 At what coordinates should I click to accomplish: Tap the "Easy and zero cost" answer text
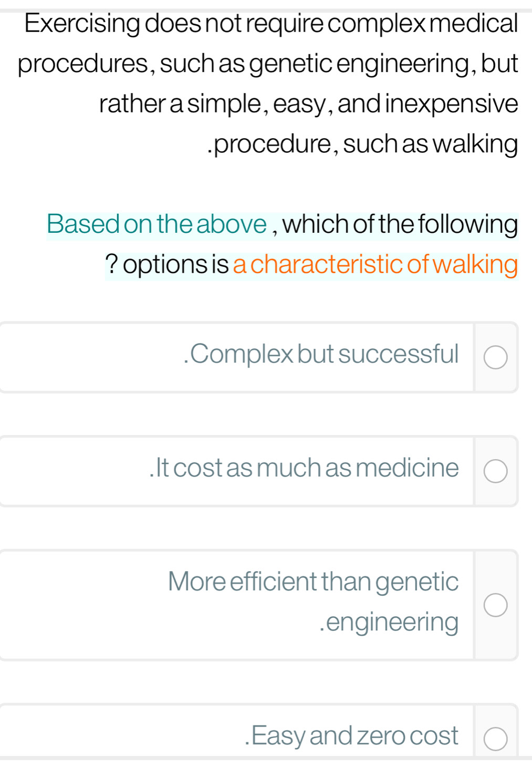352,736
